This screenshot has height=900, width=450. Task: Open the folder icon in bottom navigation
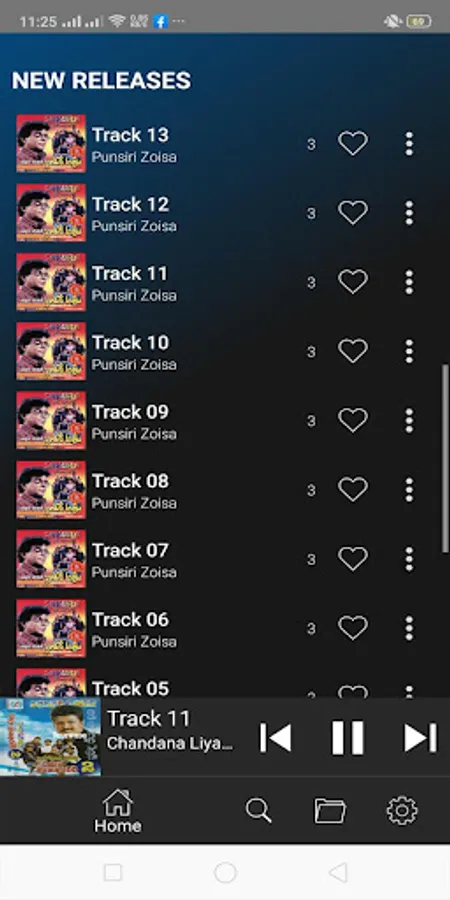click(330, 810)
